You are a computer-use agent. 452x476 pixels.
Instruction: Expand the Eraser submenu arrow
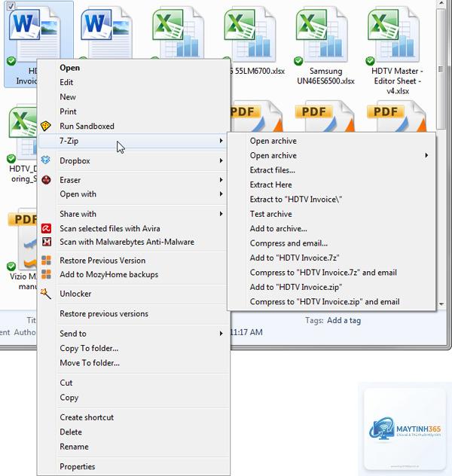[x=221, y=180]
